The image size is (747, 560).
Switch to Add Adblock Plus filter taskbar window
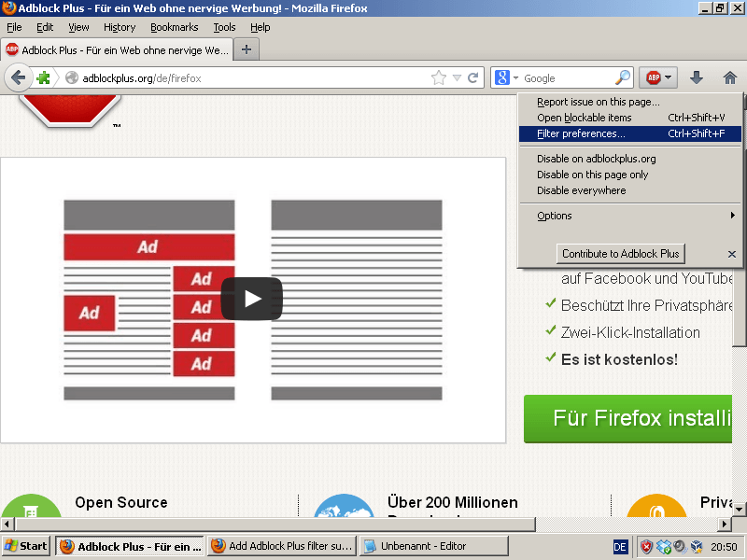pyautogui.click(x=283, y=546)
